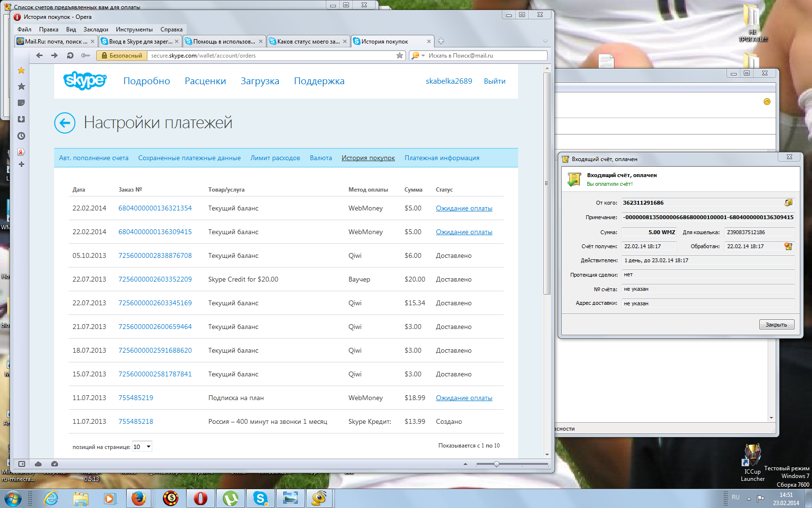This screenshot has width=812, height=508.
Task: Click the circular back arrow beside Настройки платежей
Action: (65, 123)
